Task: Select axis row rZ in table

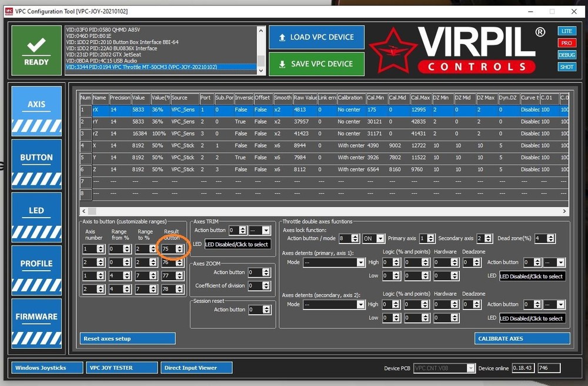Action: tap(325, 134)
